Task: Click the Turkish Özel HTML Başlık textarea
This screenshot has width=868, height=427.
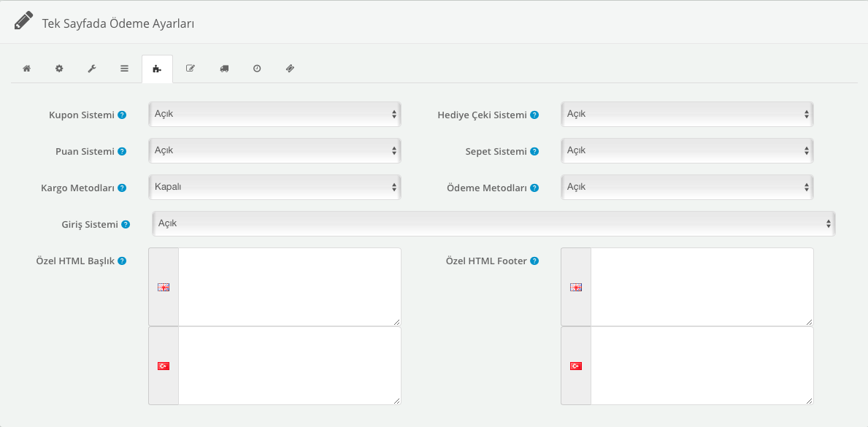Action: coord(289,365)
